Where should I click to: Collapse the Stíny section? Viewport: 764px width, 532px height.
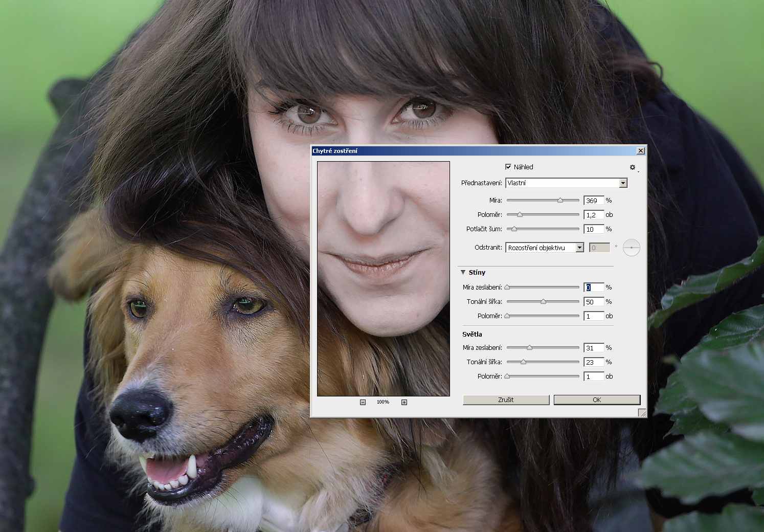(x=463, y=273)
